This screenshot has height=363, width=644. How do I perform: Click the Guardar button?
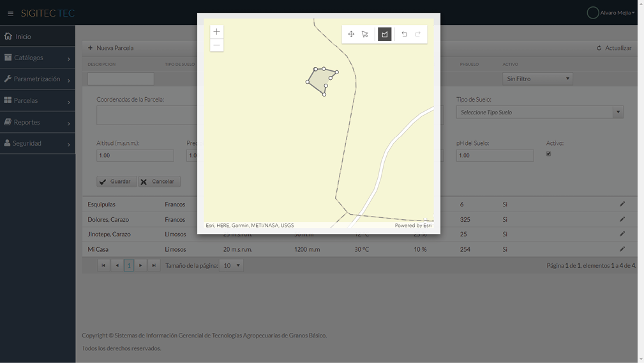116,181
